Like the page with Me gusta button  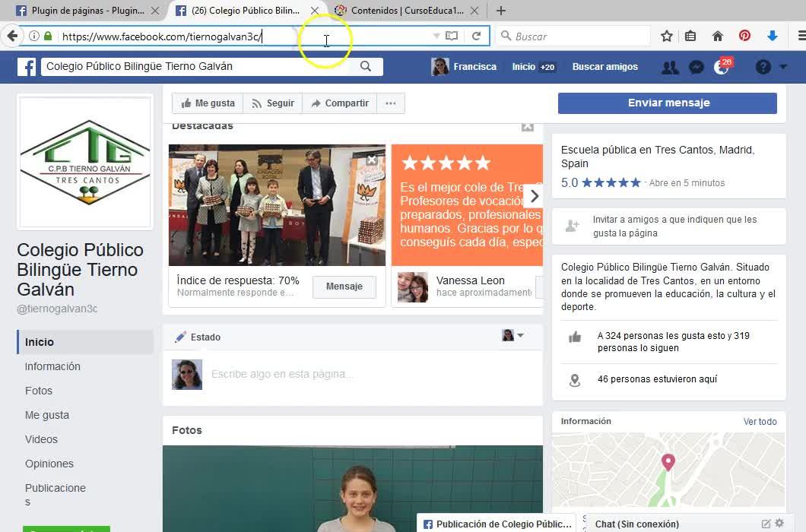tap(208, 103)
